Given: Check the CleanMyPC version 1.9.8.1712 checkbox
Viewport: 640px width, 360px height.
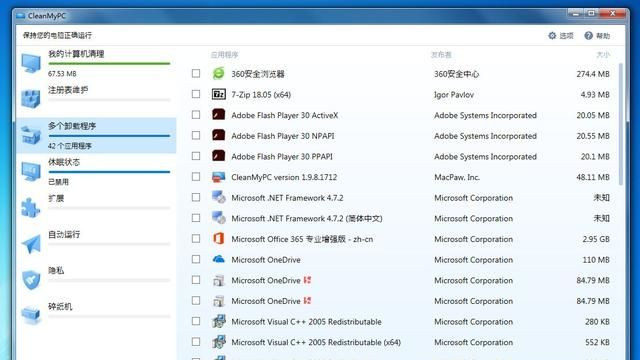Looking at the screenshot, I should click(196, 177).
